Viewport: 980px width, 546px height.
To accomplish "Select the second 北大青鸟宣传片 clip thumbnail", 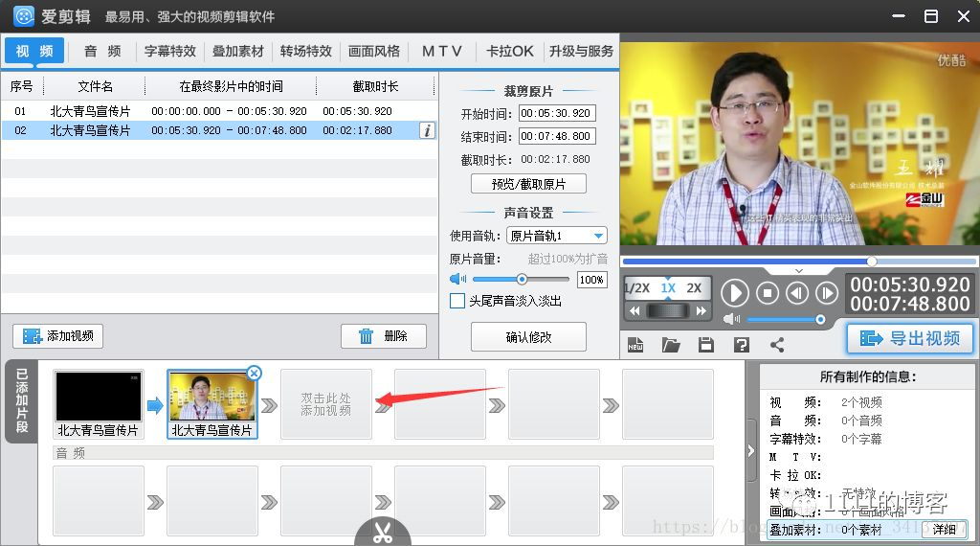I will coord(212,403).
